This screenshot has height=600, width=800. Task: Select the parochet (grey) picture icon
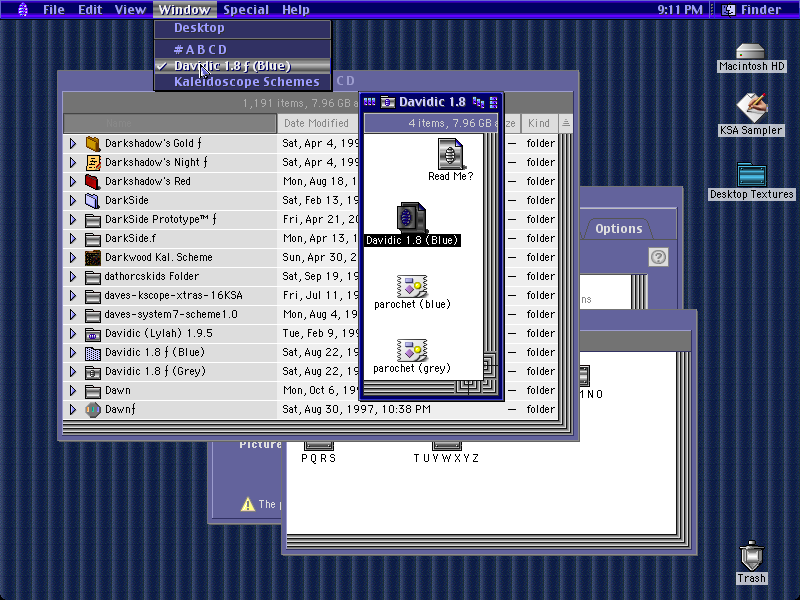412,350
